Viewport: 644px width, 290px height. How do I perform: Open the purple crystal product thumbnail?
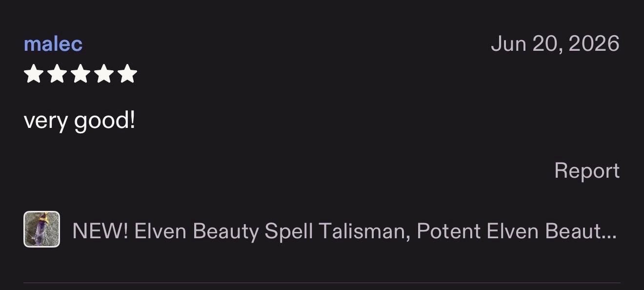click(x=41, y=229)
